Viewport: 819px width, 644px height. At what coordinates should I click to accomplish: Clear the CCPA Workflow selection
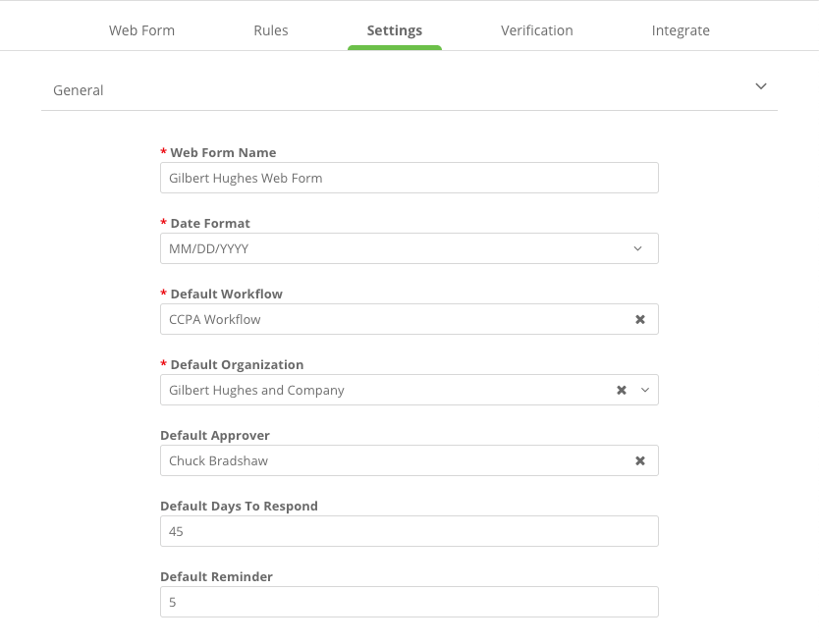(x=640, y=319)
